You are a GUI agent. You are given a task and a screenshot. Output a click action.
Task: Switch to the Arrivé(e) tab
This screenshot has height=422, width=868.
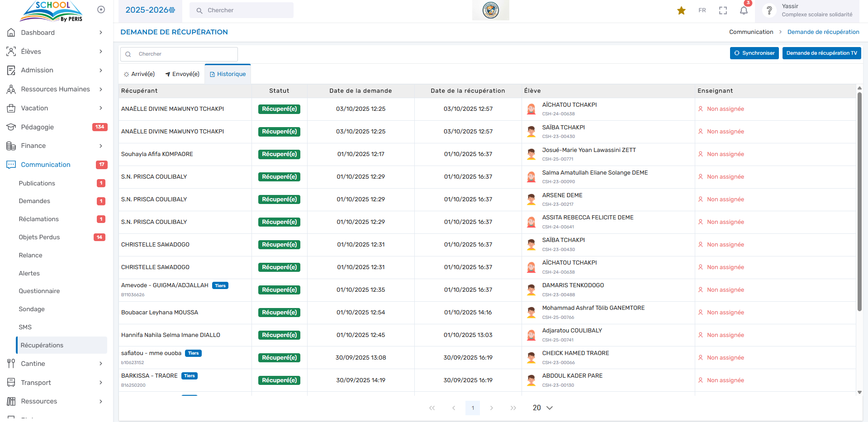point(139,74)
